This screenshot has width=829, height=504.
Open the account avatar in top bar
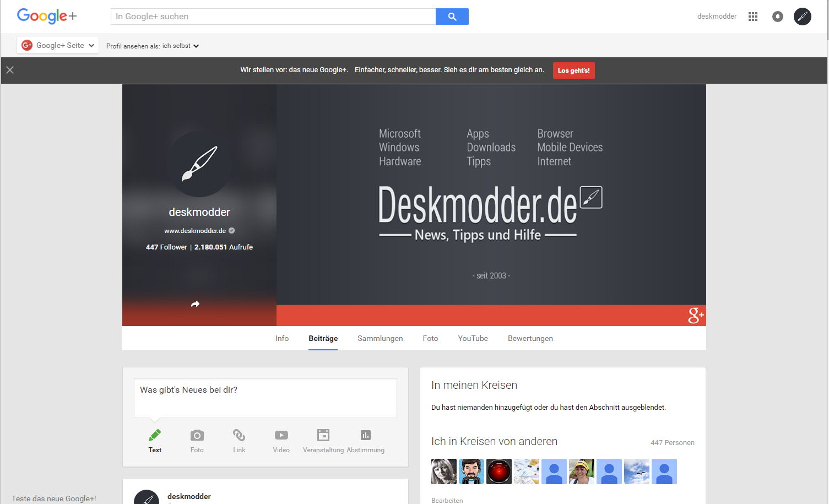point(803,17)
